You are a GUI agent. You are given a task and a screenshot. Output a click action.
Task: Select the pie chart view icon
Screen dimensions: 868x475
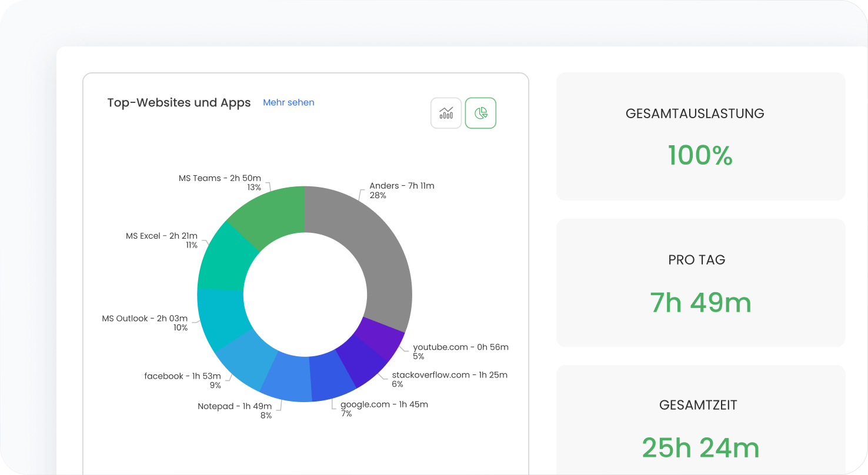click(480, 113)
